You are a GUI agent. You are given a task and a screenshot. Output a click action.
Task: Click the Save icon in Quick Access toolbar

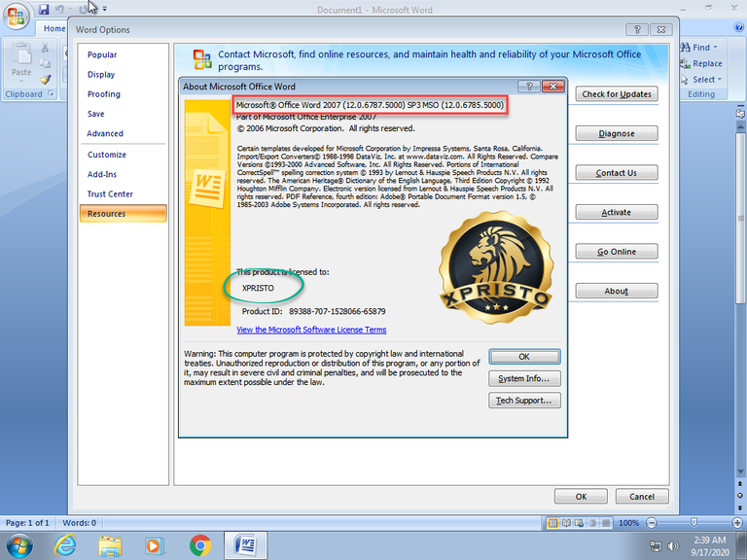(44, 9)
